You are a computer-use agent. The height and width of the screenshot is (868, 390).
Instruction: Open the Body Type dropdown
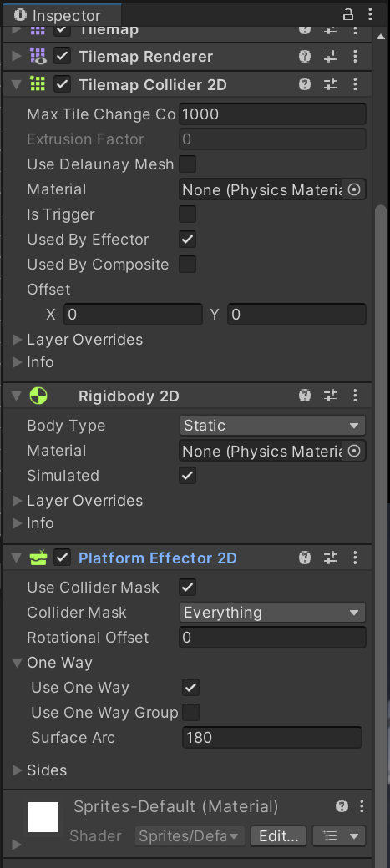272,425
